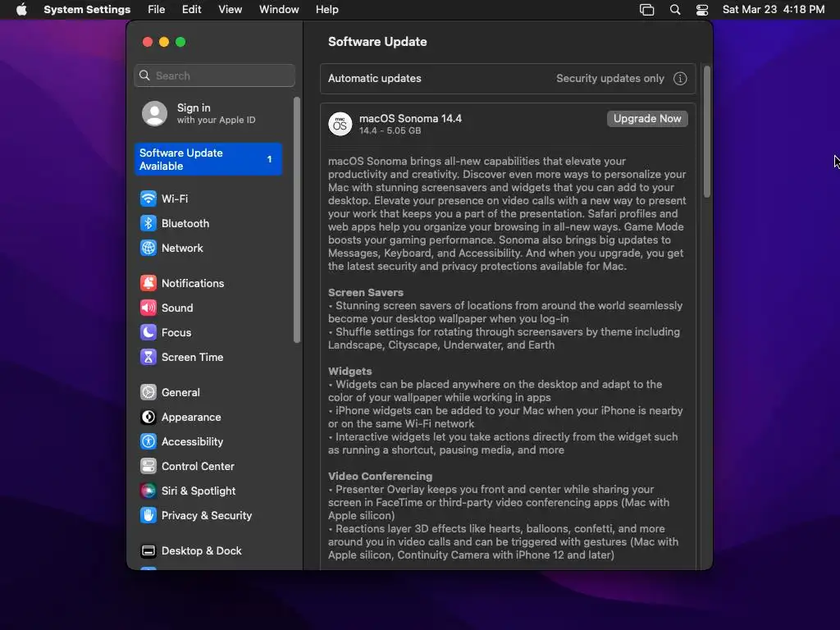840x630 pixels.
Task: Select the Control Center icon
Action: [148, 467]
